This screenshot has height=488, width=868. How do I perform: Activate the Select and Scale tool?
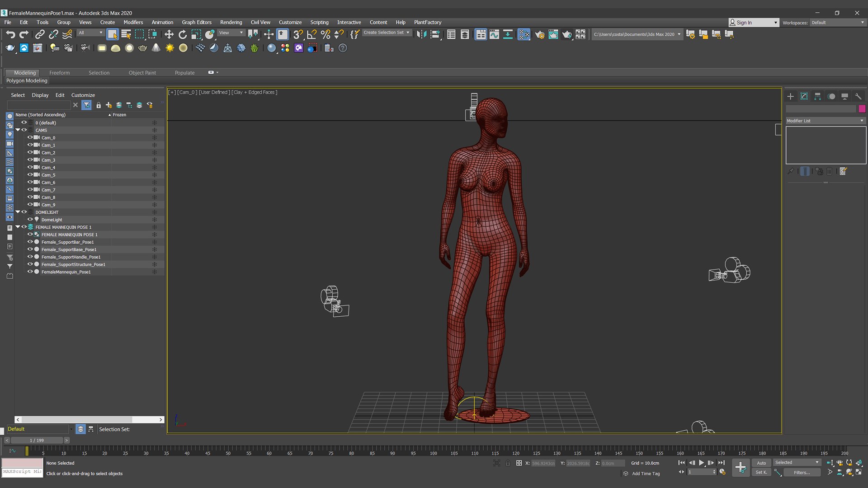[x=196, y=34]
